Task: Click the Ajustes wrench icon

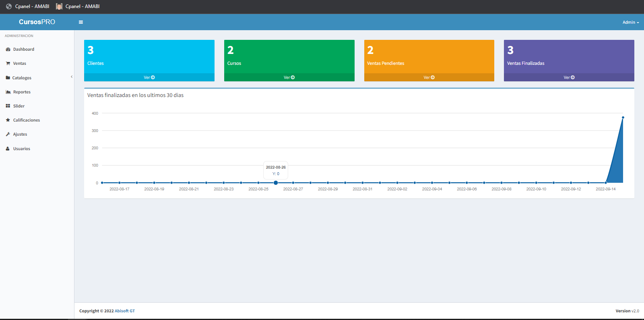Action: [8, 134]
